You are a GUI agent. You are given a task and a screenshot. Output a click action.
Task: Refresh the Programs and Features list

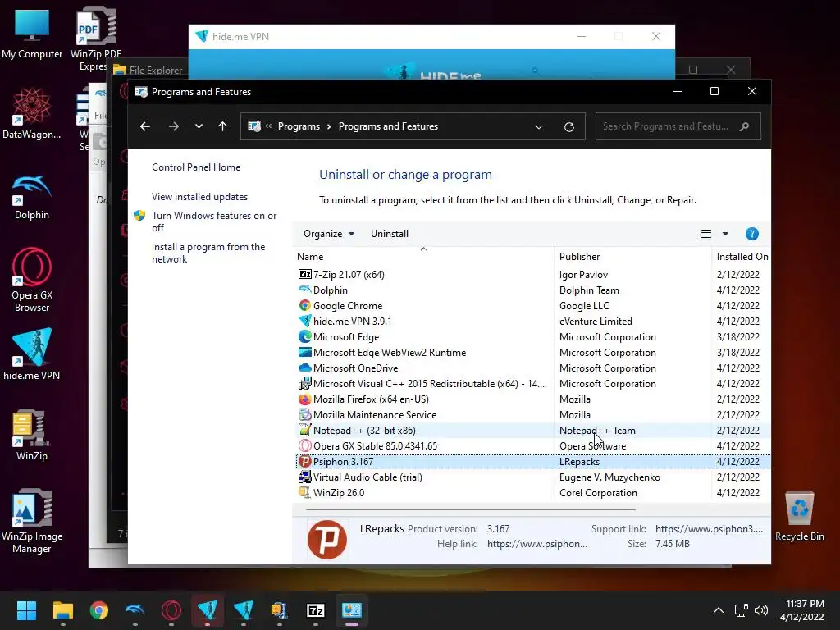point(569,127)
